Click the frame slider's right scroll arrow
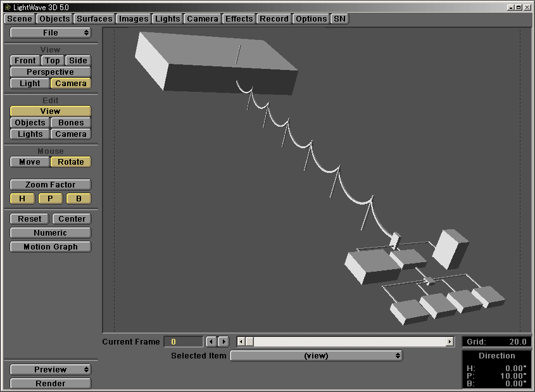 [450, 342]
